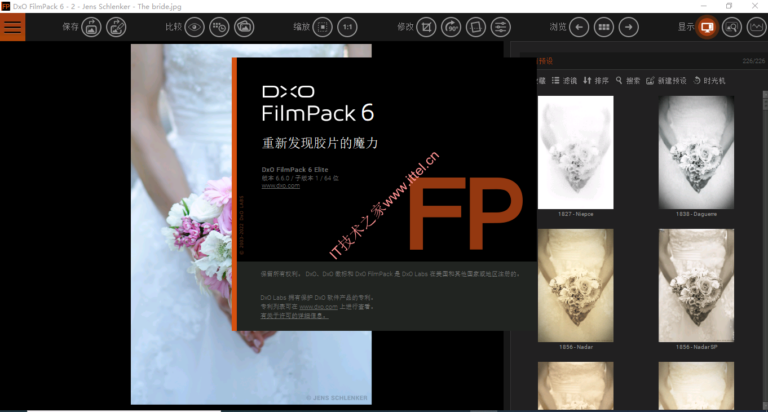Open www.dxo.com link under version info
The image size is (768, 412).
281,186
